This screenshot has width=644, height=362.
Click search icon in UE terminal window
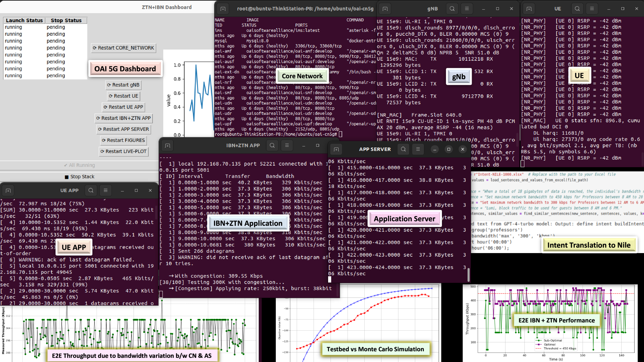pos(577,9)
